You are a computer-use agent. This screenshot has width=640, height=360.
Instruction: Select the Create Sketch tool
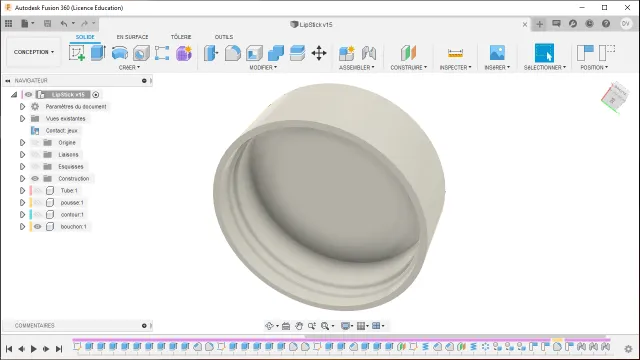77,53
